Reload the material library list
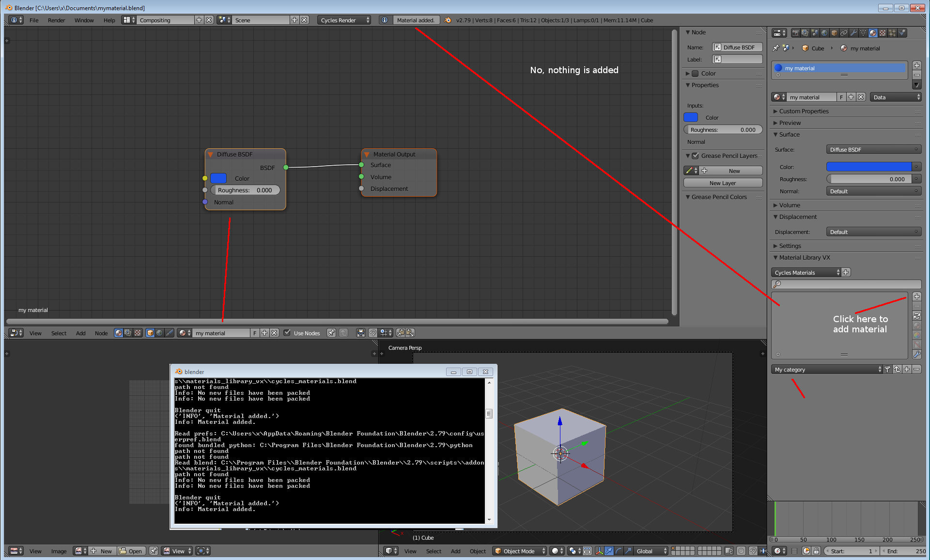 916,316
